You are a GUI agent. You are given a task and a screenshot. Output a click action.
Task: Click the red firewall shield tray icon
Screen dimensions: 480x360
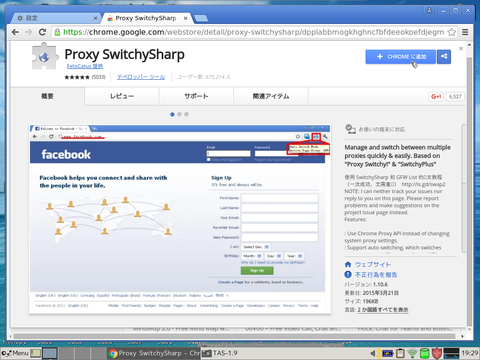(x=437, y=353)
